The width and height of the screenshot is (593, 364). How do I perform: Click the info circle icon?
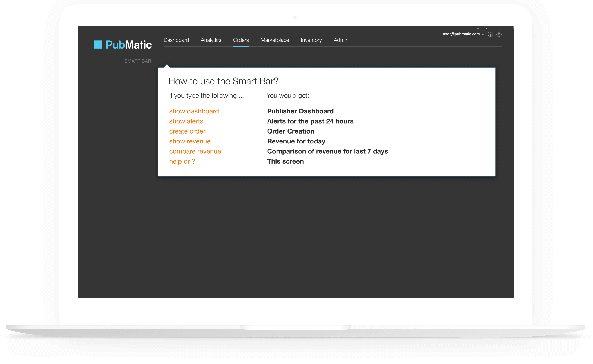tap(490, 34)
